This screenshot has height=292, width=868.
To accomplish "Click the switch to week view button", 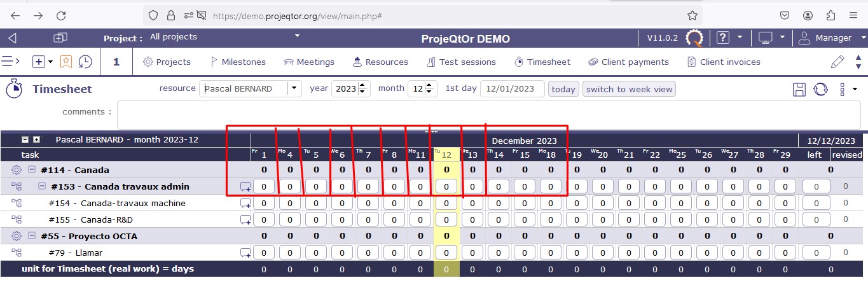I will point(629,89).
